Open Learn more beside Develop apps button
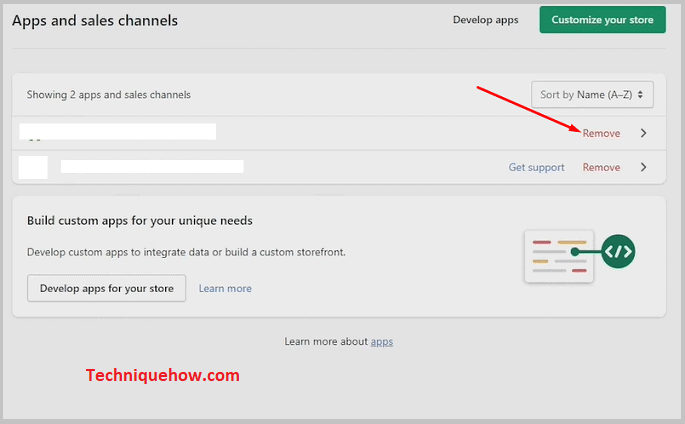 (225, 289)
